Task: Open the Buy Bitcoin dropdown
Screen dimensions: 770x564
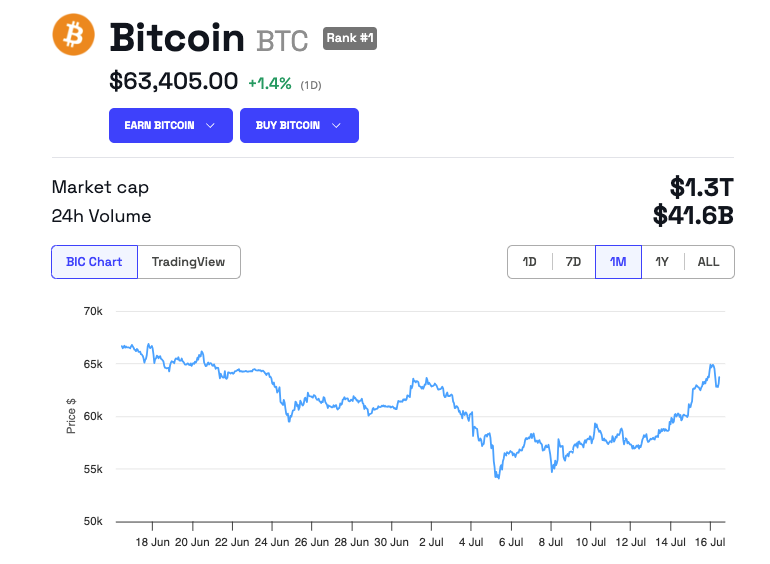Action: pyautogui.click(x=299, y=125)
